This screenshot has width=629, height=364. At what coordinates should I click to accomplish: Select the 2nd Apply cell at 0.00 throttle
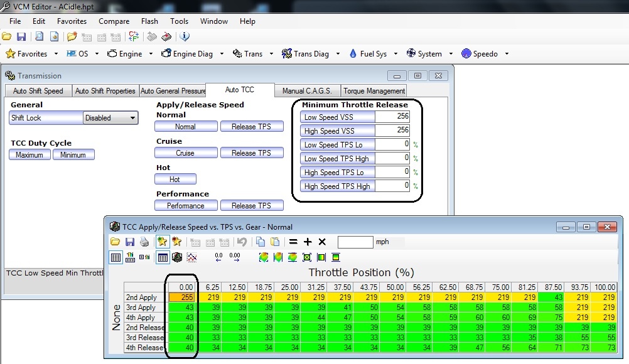point(181,297)
